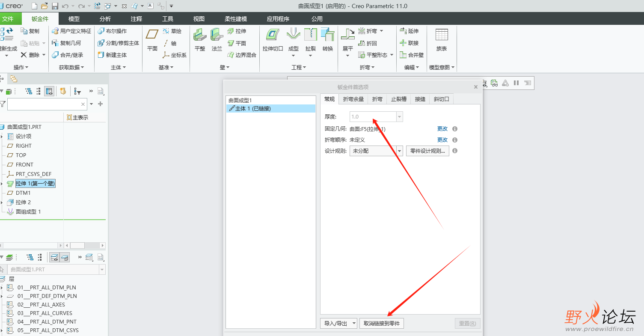Click the 平面 datum plane tool

[x=152, y=40]
